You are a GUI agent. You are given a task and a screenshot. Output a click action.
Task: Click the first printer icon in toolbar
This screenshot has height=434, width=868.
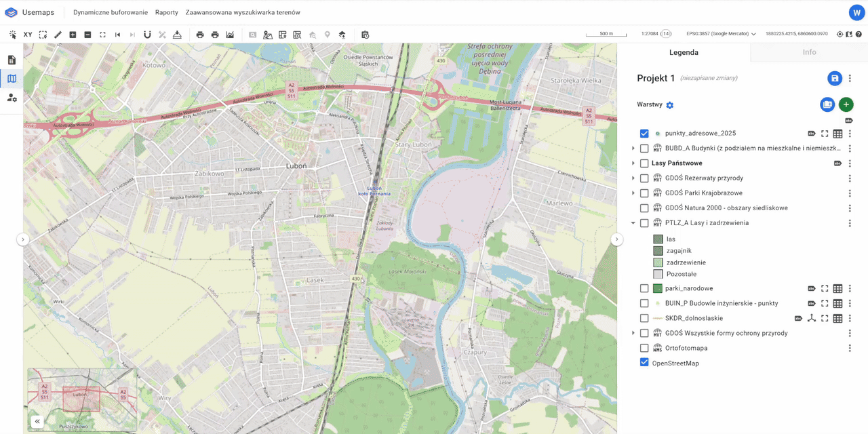tap(200, 35)
